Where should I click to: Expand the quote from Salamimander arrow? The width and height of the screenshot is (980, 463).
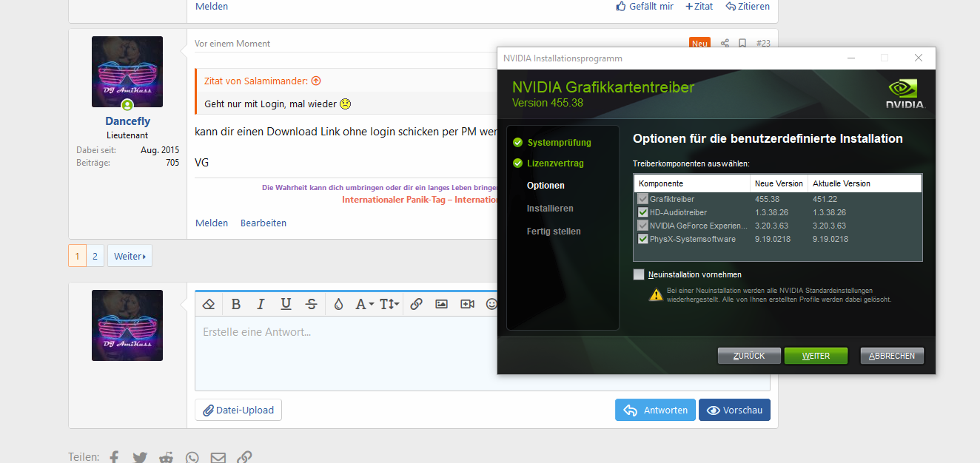pos(316,81)
